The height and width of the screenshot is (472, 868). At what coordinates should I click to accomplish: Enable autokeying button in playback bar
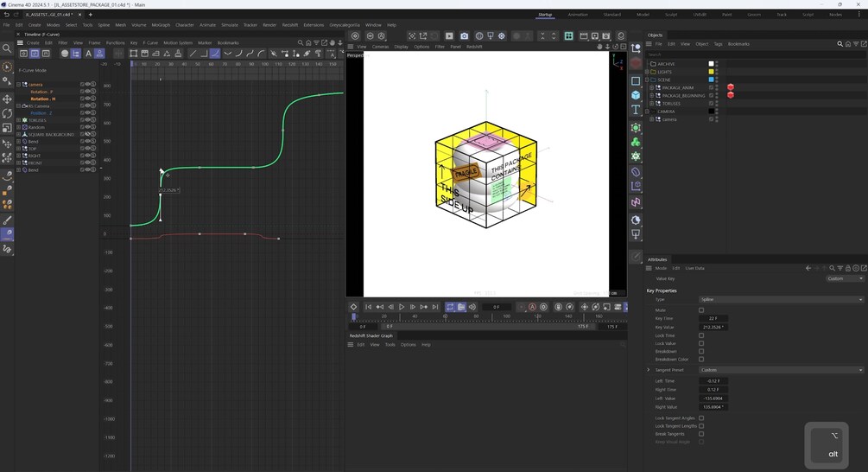pos(532,307)
